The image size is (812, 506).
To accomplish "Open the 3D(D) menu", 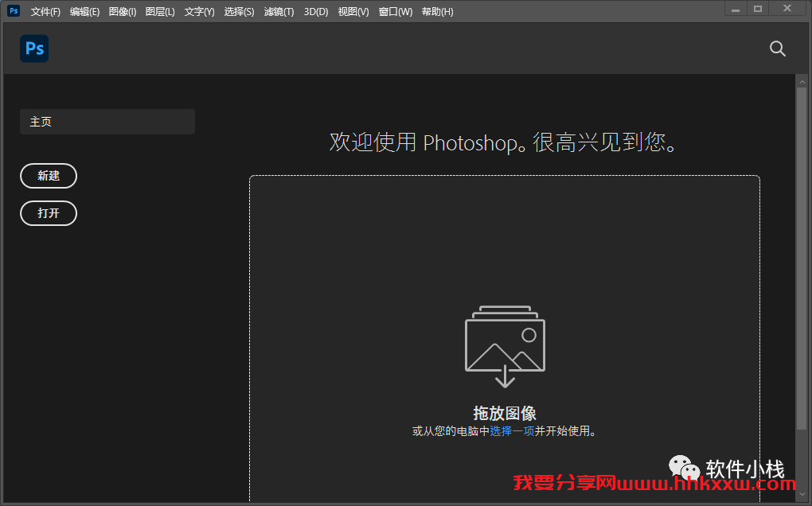I will point(316,11).
